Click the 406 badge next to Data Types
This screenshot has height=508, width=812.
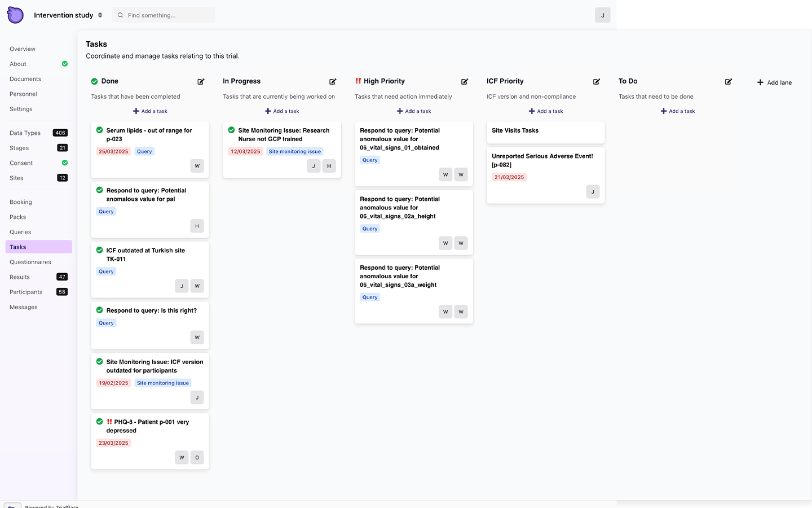click(60, 133)
